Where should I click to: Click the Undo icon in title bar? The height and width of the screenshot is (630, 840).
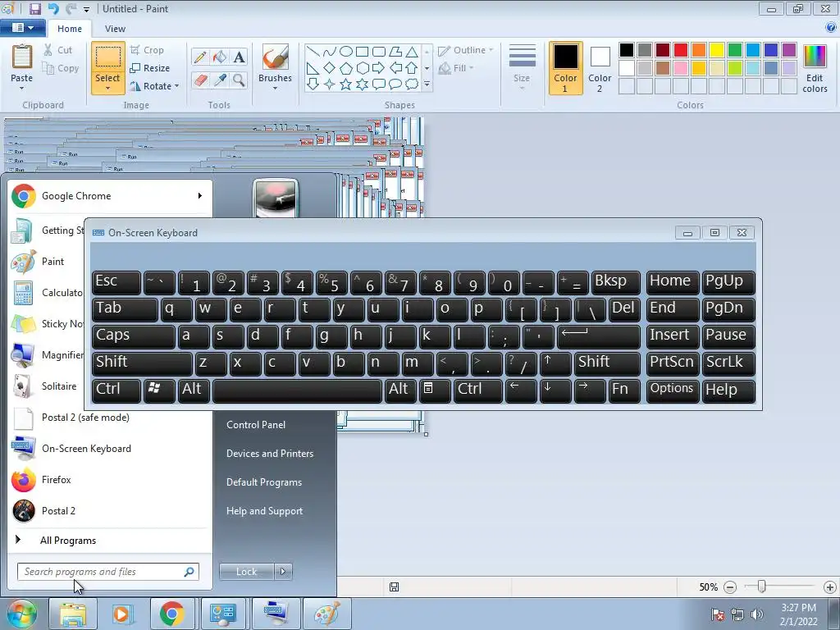point(53,9)
